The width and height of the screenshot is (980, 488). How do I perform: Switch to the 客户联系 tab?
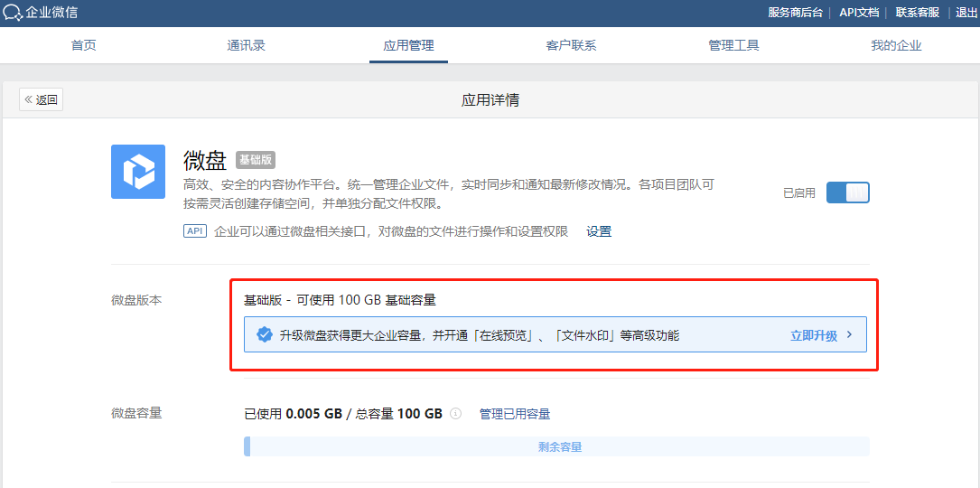[x=571, y=45]
